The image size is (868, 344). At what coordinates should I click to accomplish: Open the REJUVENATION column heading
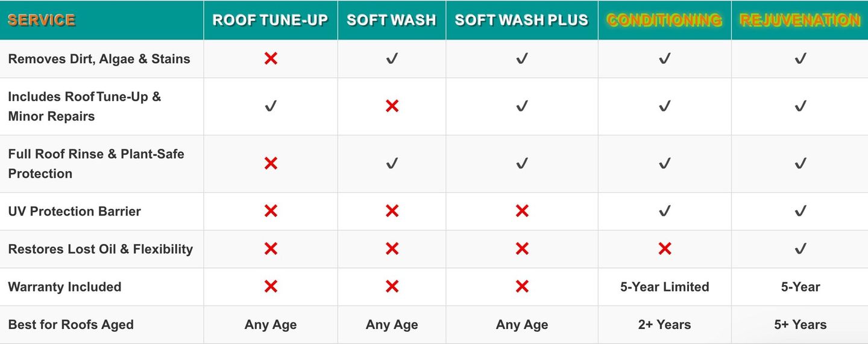(x=800, y=20)
